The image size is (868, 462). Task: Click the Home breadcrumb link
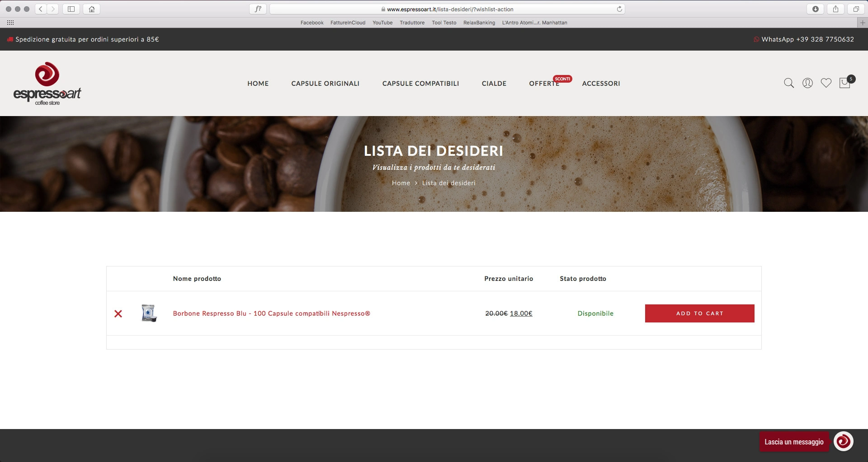[x=401, y=183]
